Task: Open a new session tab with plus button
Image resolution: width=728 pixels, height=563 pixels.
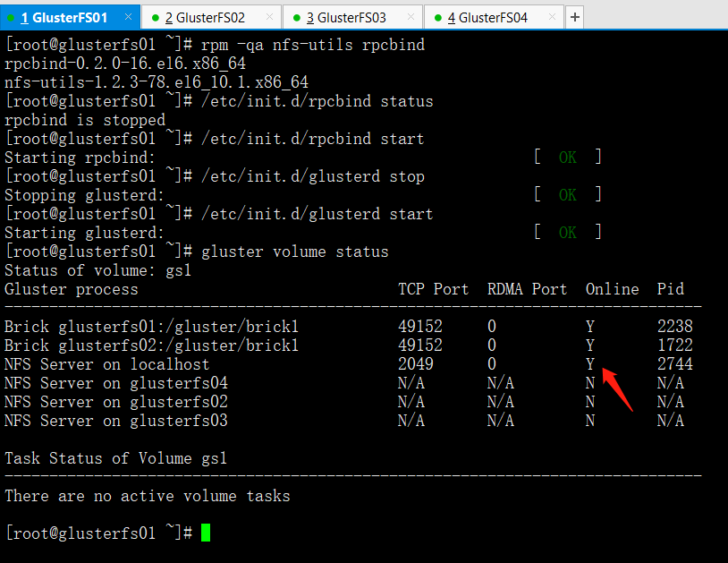Action: 575,18
